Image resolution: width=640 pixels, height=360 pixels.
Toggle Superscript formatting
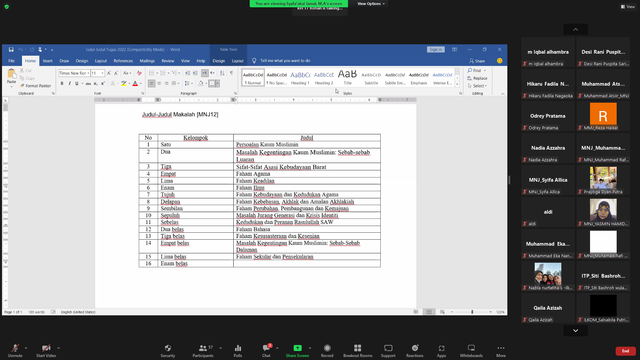point(103,84)
